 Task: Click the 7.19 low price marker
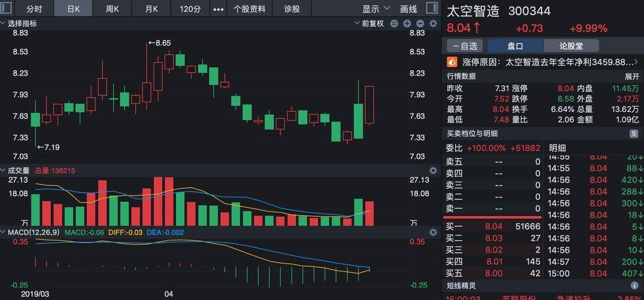[x=48, y=147]
